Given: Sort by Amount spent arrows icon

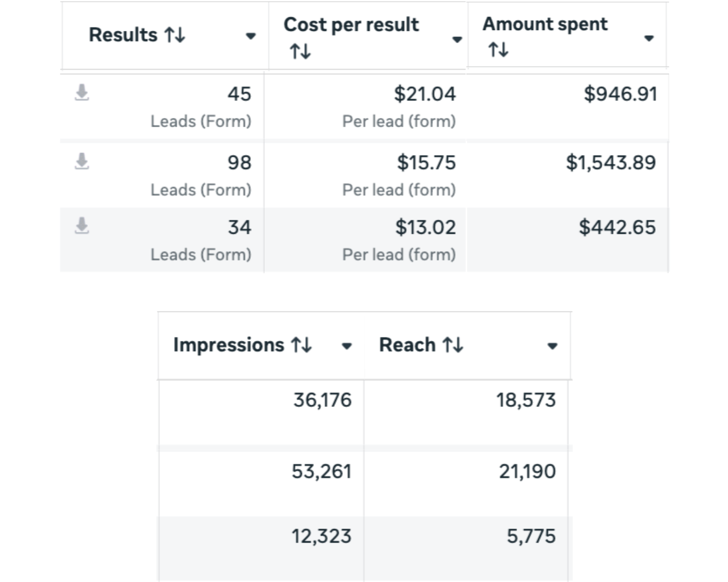Looking at the screenshot, I should (498, 50).
